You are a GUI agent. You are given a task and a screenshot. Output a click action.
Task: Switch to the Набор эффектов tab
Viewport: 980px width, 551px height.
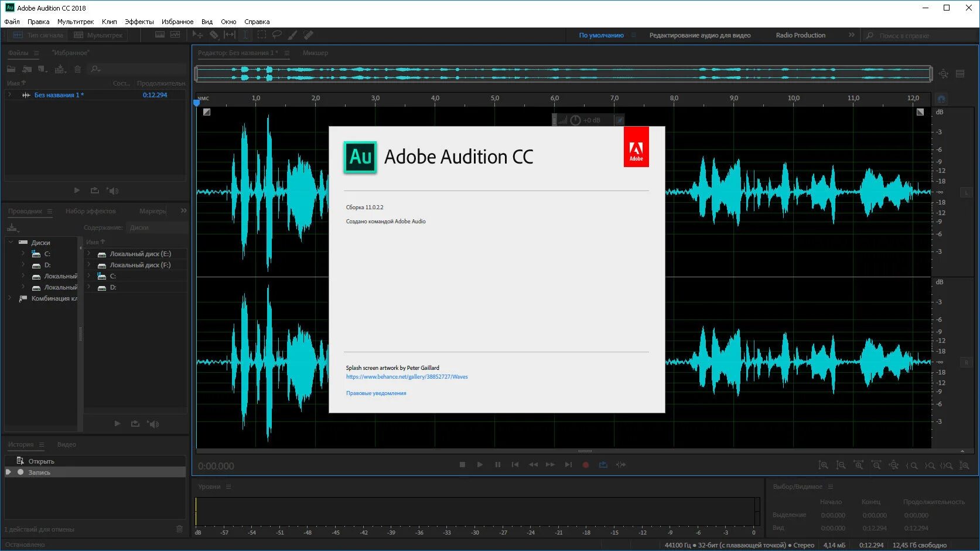[x=90, y=211]
